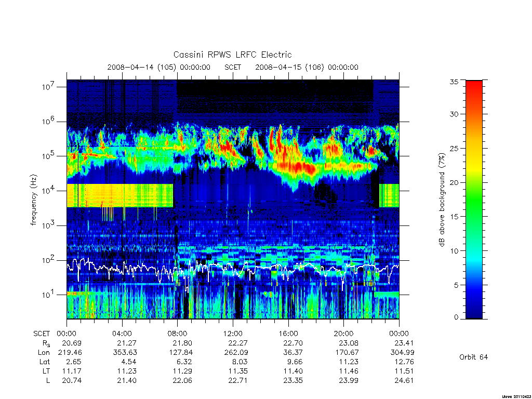
Task: Click the Orbit 64 label
Action: (473, 357)
